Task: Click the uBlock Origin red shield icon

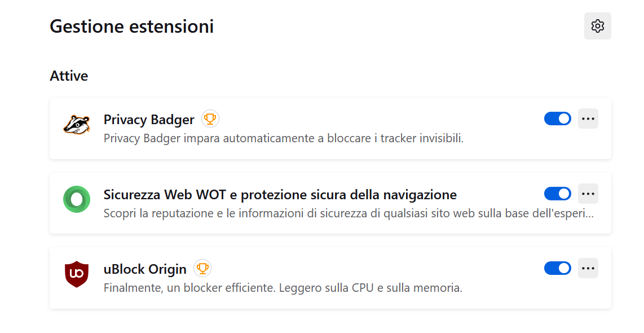Action: [77, 274]
